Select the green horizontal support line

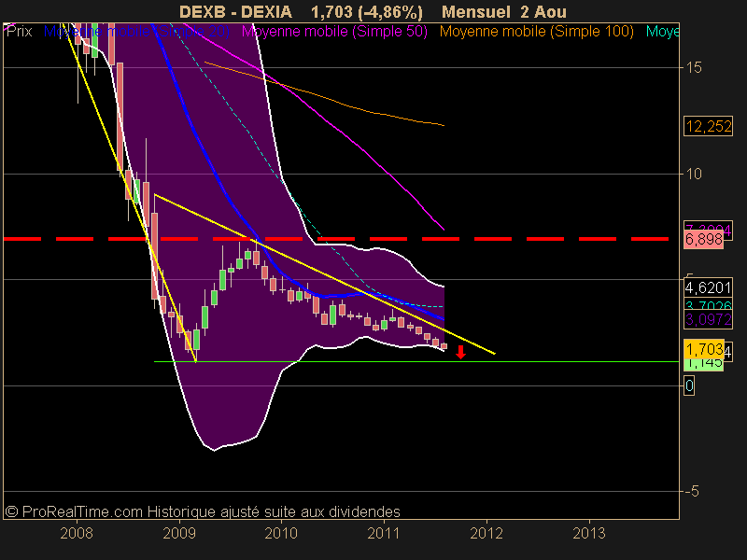coord(416,362)
